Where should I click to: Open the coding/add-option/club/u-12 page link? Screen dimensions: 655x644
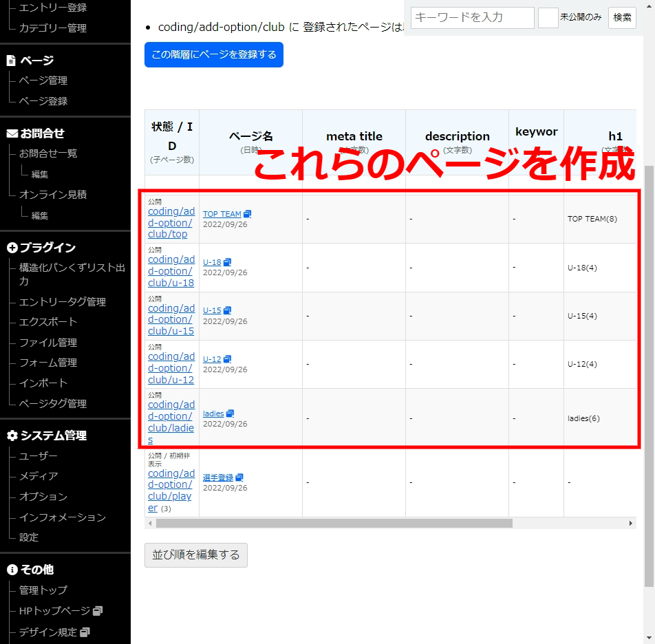click(171, 368)
